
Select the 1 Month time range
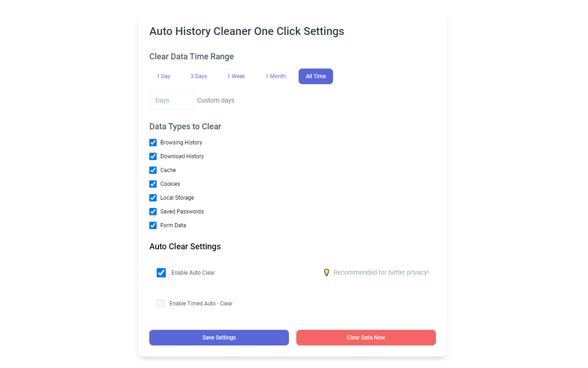[276, 76]
